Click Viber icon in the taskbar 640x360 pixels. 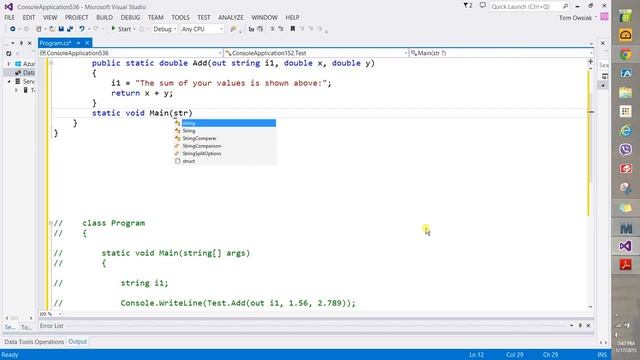tap(625, 149)
